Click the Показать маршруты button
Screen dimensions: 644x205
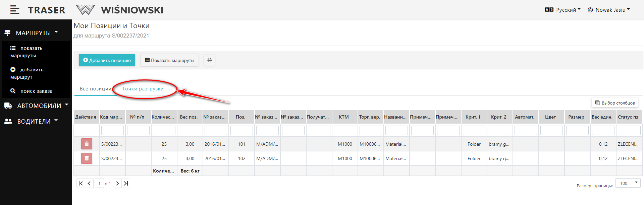169,60
